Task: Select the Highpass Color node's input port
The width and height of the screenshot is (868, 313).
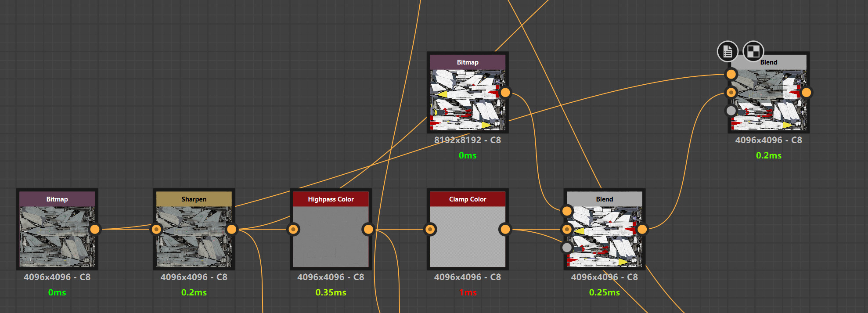Action: [293, 229]
